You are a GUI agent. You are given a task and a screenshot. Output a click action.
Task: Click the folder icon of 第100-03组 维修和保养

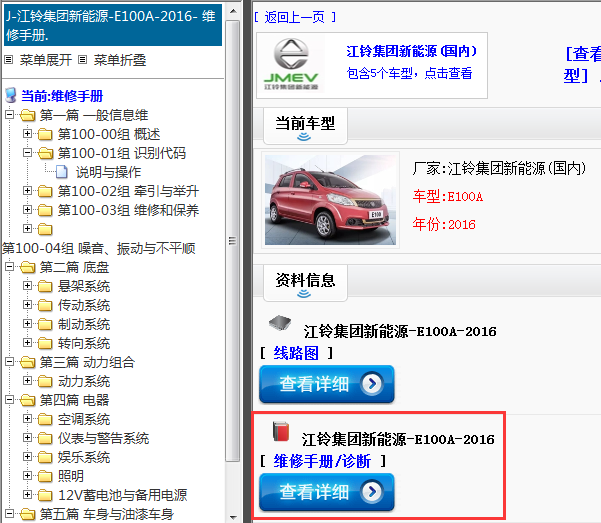point(45,210)
